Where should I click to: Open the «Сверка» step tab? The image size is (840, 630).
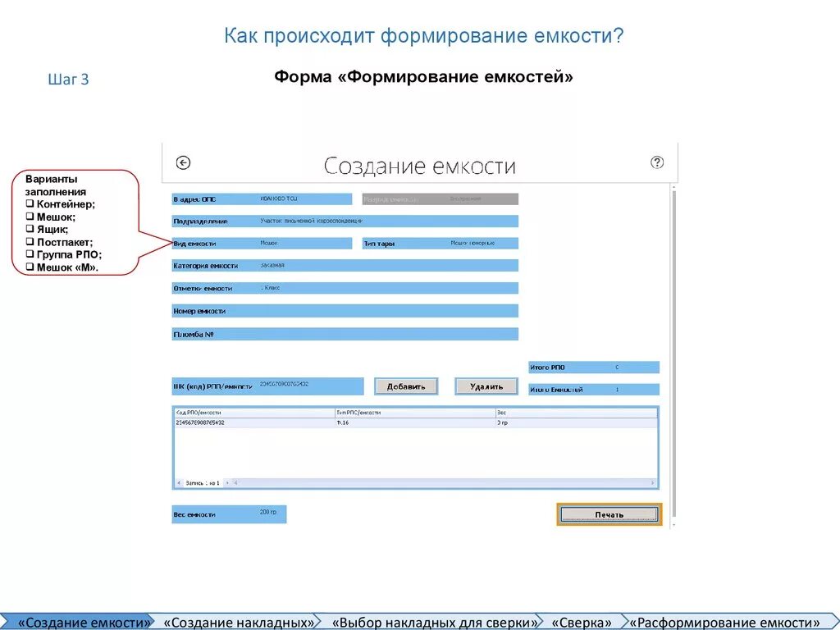pyautogui.click(x=582, y=623)
